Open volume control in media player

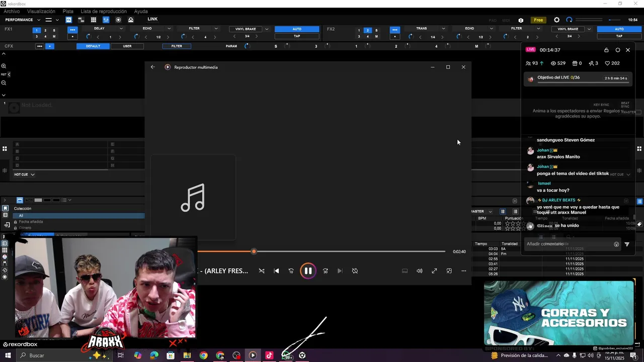pos(419,271)
